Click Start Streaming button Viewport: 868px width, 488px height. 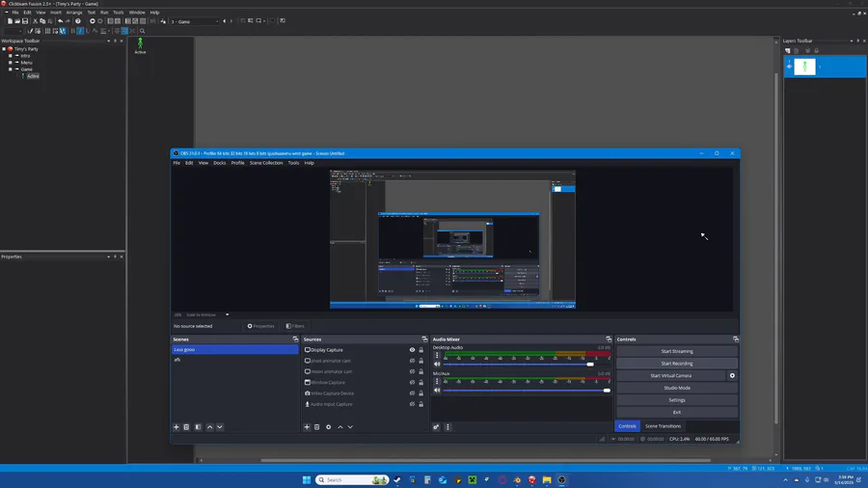tap(676, 351)
